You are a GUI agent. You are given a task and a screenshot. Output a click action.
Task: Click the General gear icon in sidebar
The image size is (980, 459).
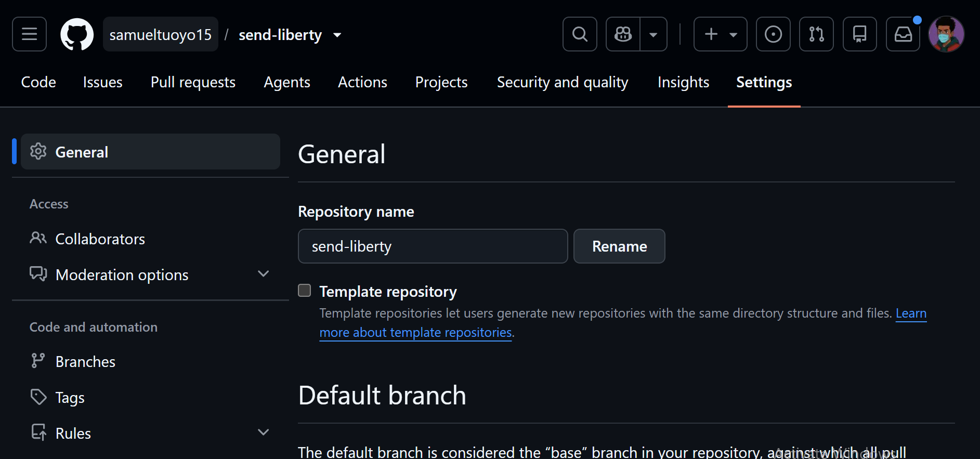(38, 151)
